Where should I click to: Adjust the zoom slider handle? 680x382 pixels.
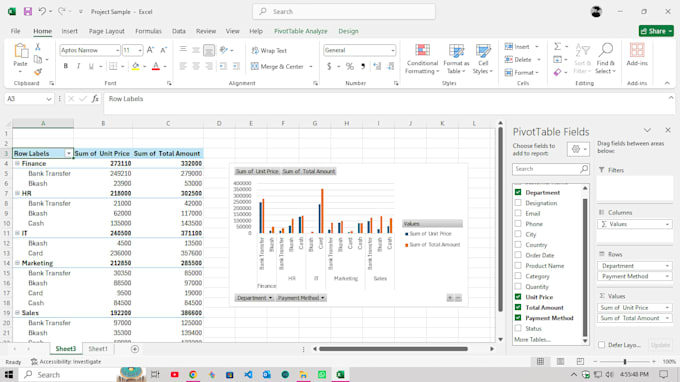[x=624, y=362]
